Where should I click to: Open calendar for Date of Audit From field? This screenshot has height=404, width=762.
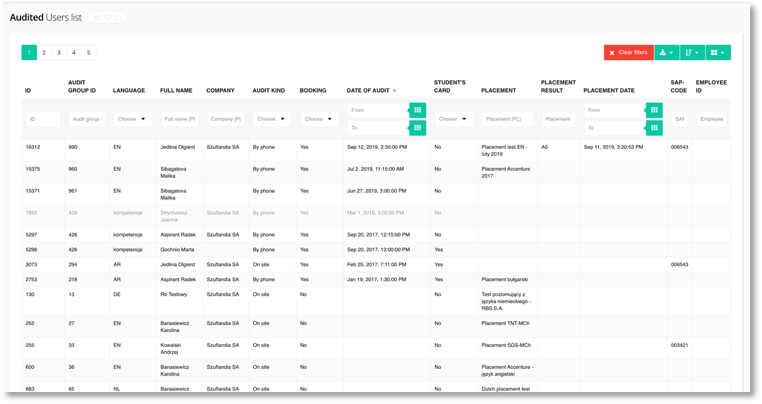click(418, 110)
